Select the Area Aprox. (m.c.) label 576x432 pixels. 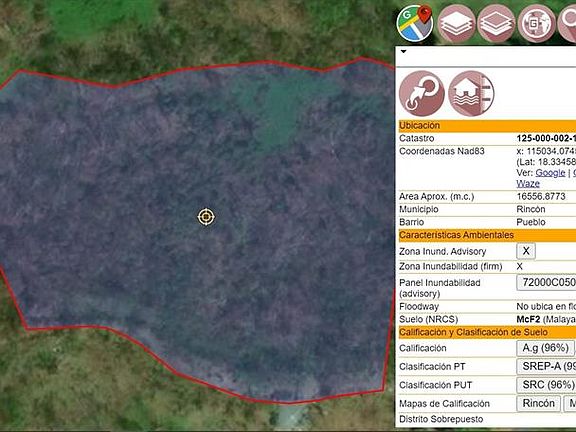pyautogui.click(x=436, y=197)
